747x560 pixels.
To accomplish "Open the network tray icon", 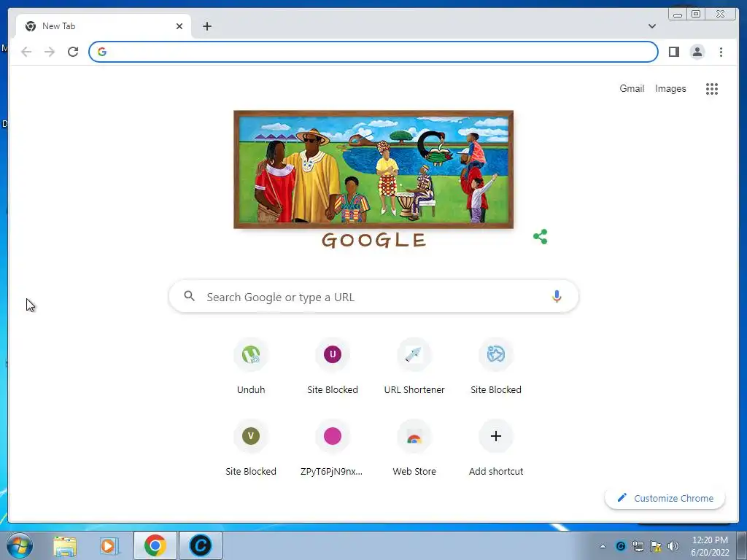I will pyautogui.click(x=638, y=546).
